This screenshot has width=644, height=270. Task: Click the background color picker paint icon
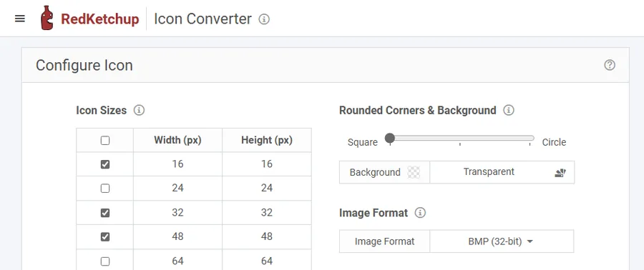click(x=560, y=172)
